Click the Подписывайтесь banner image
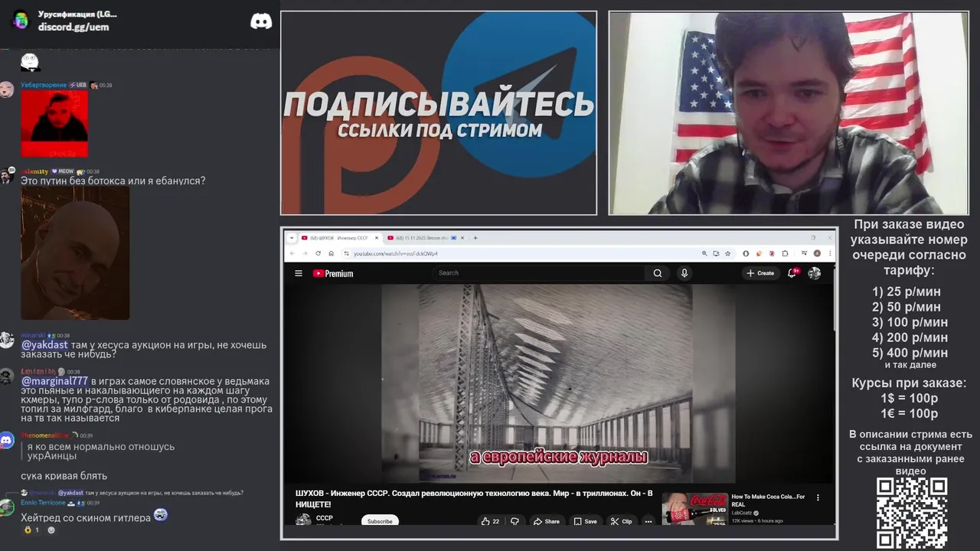The image size is (980, 551). [x=439, y=113]
